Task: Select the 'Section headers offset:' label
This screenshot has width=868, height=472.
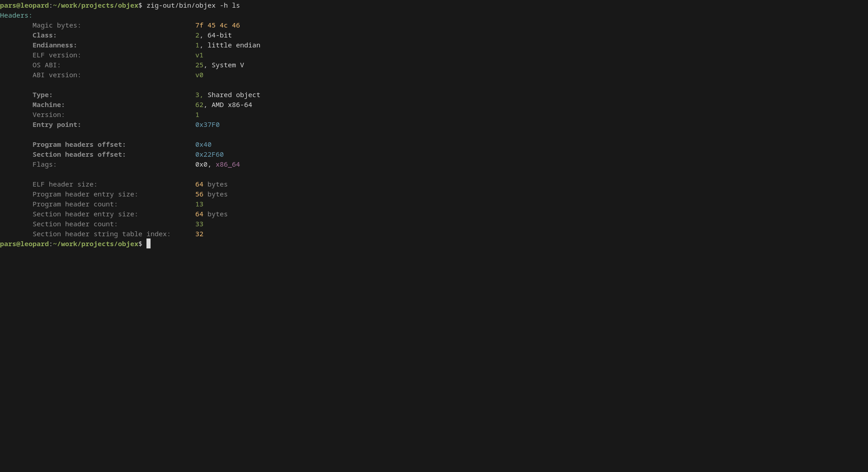Action: point(79,154)
